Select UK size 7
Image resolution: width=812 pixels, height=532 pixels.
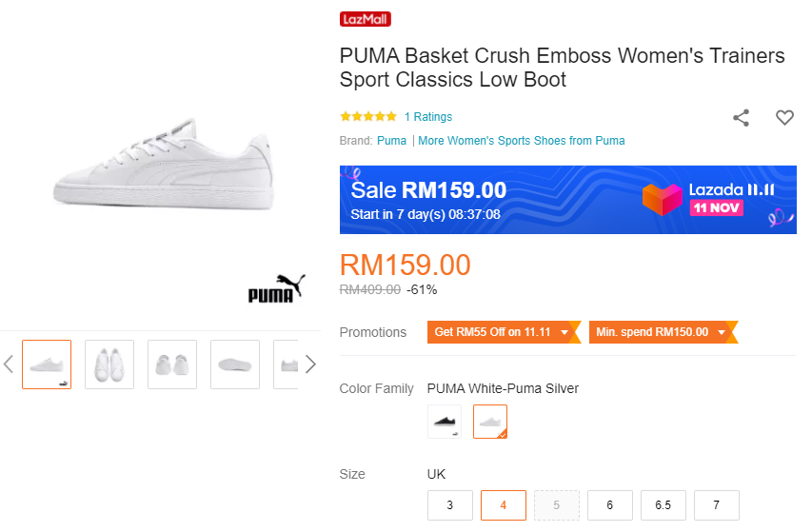tap(717, 505)
